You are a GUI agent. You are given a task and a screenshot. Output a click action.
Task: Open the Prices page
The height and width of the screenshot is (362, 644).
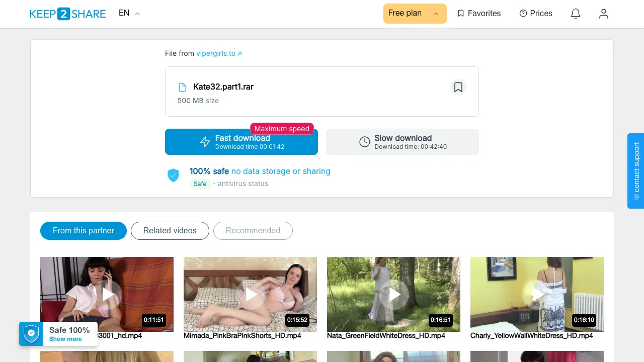click(x=536, y=14)
